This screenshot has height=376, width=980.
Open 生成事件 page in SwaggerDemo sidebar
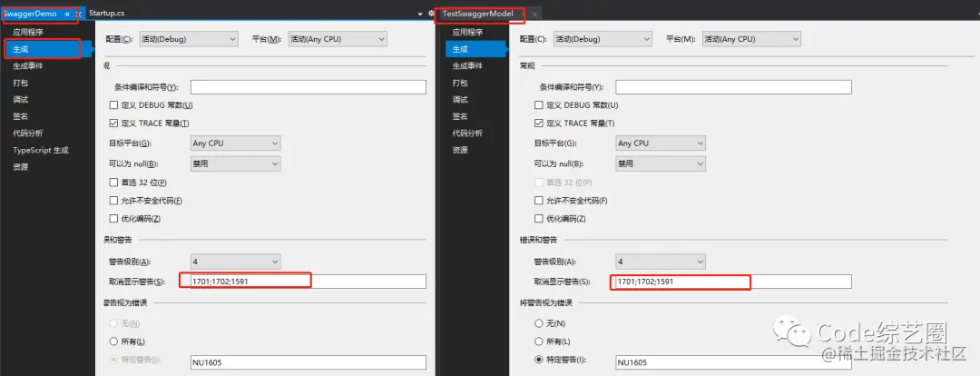coord(28,65)
